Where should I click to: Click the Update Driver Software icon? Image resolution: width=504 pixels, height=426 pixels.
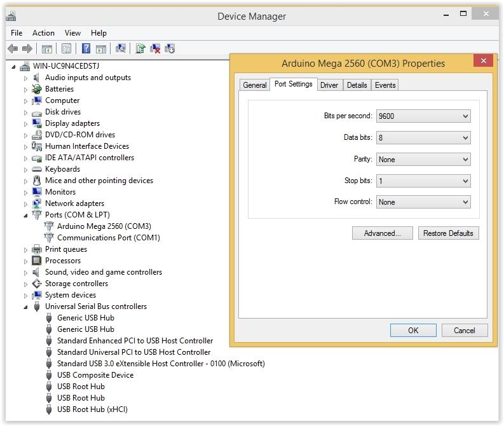[140, 48]
